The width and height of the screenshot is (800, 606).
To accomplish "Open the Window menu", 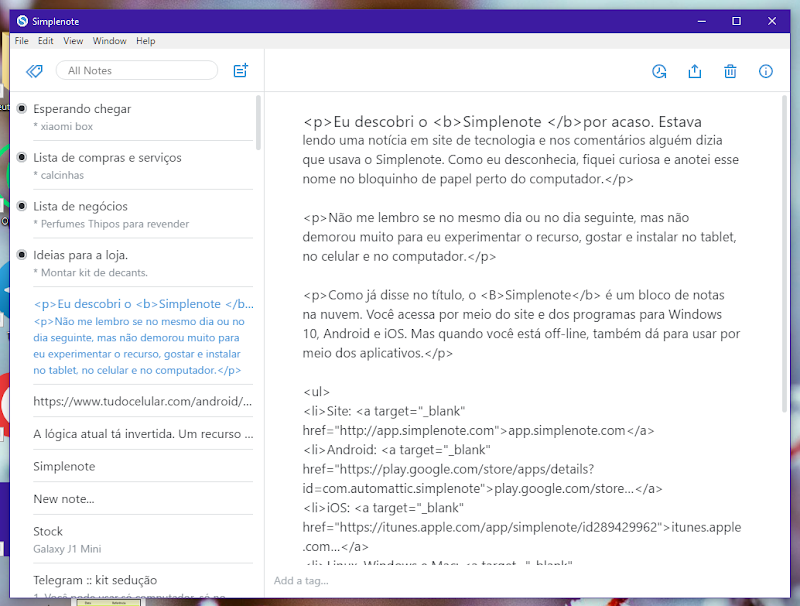I will [x=109, y=41].
